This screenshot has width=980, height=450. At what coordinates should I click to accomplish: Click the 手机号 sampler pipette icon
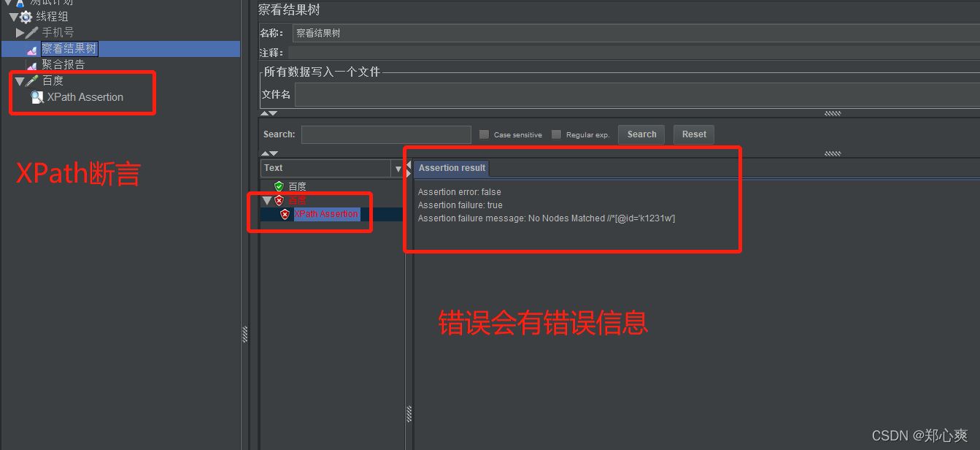pos(32,33)
